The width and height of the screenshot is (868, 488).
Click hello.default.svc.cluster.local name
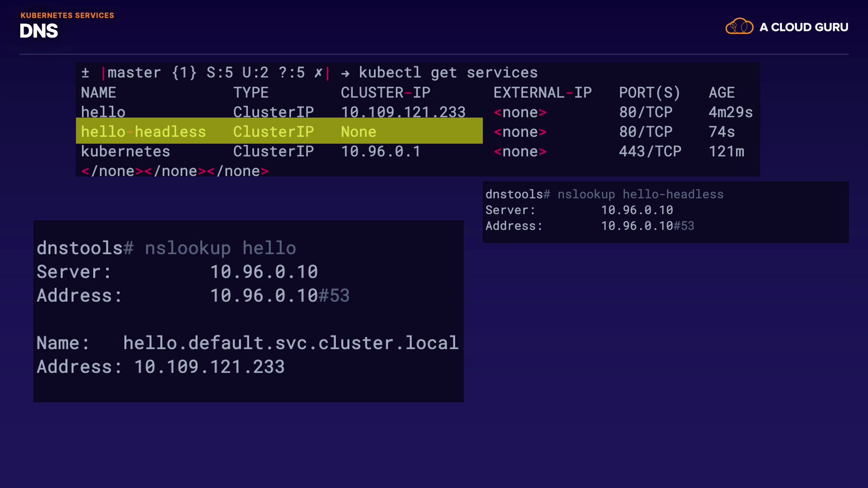(291, 343)
